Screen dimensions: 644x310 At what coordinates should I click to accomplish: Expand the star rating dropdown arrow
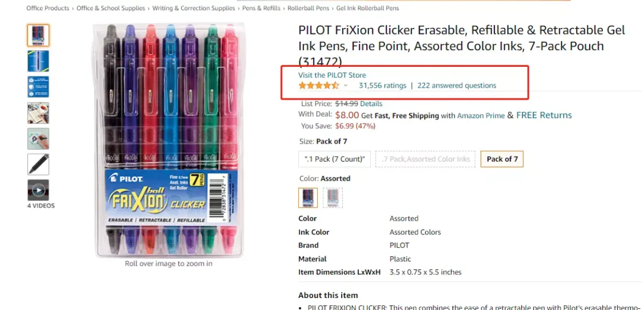tap(345, 86)
